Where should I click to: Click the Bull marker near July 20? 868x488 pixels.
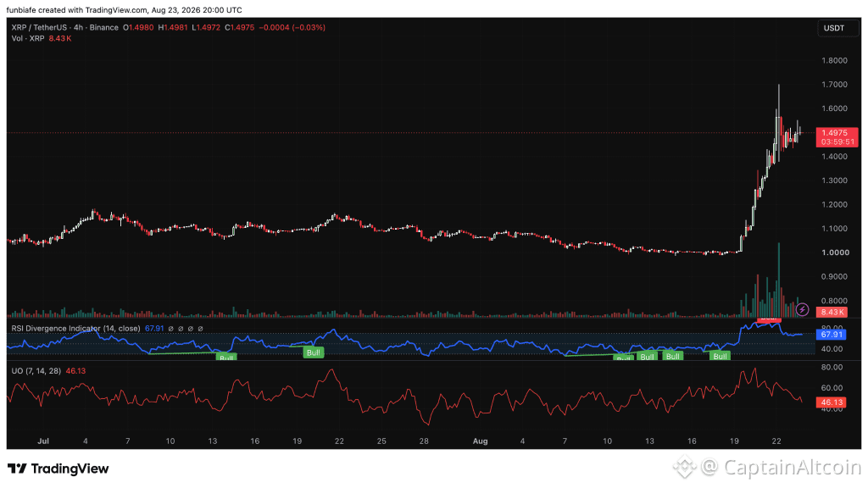pos(314,352)
